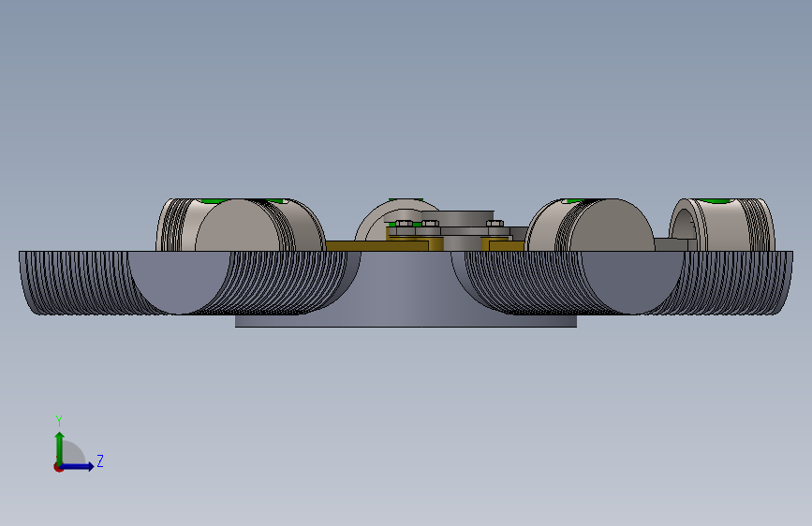Click the green Y axis arrow of the triad
The height and width of the screenshot is (526, 812).
click(60, 447)
